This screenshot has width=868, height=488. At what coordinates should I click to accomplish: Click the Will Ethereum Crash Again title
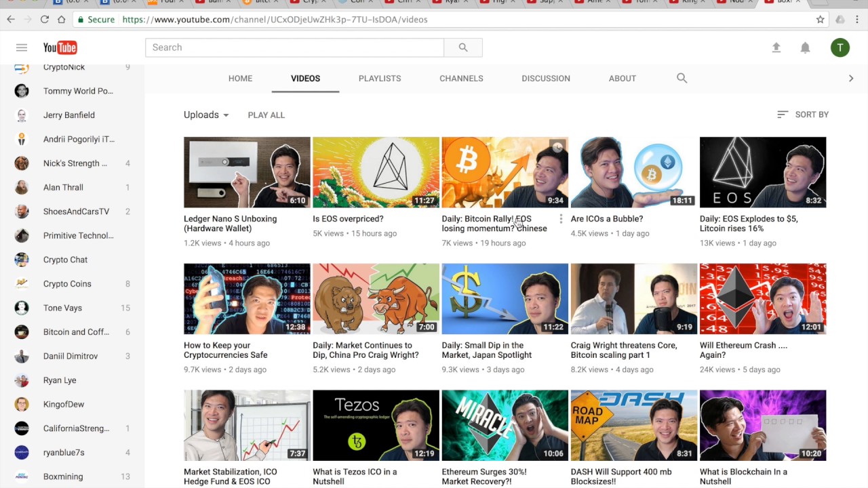[743, 350]
